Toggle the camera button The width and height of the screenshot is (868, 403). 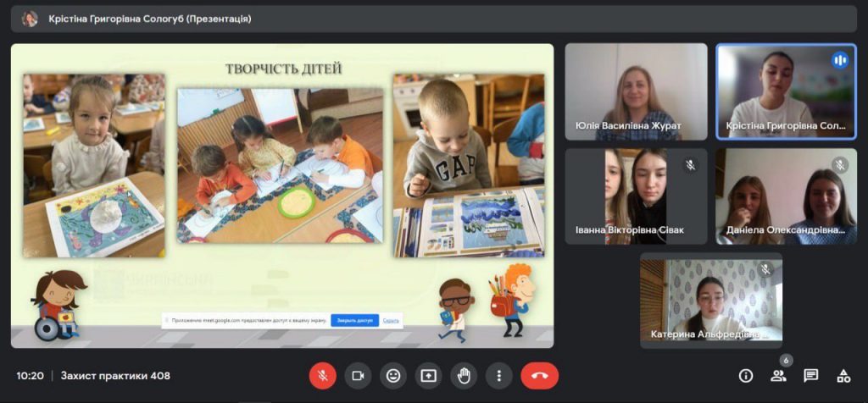pos(358,376)
